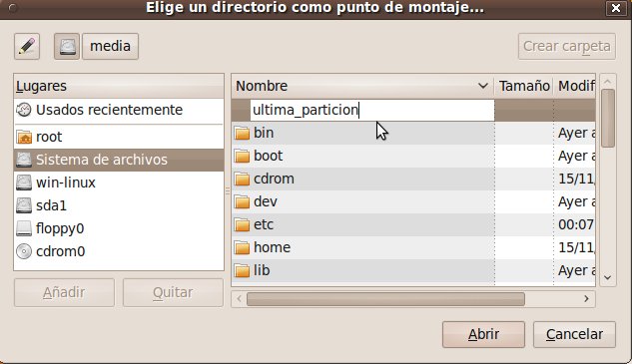Image resolution: width=632 pixels, height=364 pixels.
Task: Click the horizontal scrollbar left arrow
Action: pyautogui.click(x=239, y=299)
